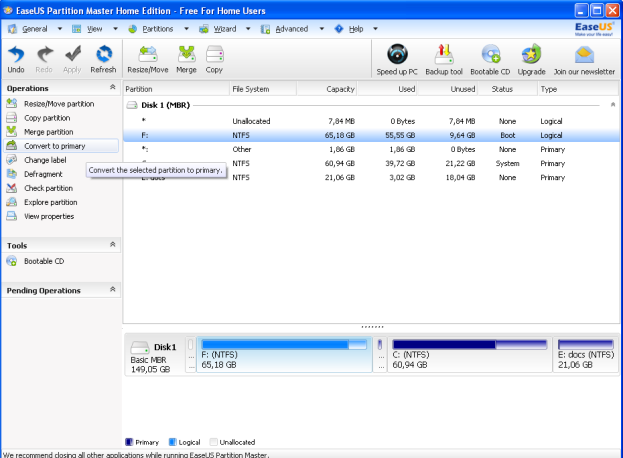Sort by the Used column header
623x458 pixels.
tap(387, 89)
